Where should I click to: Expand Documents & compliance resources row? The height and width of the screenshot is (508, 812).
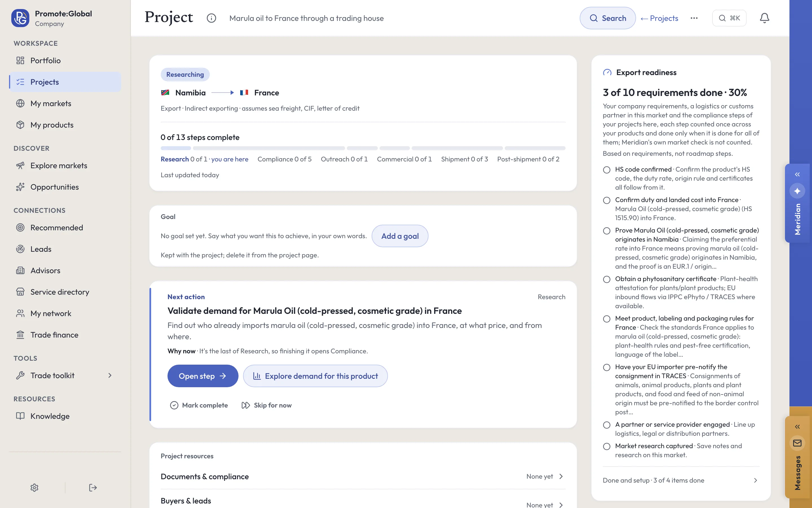(x=363, y=476)
